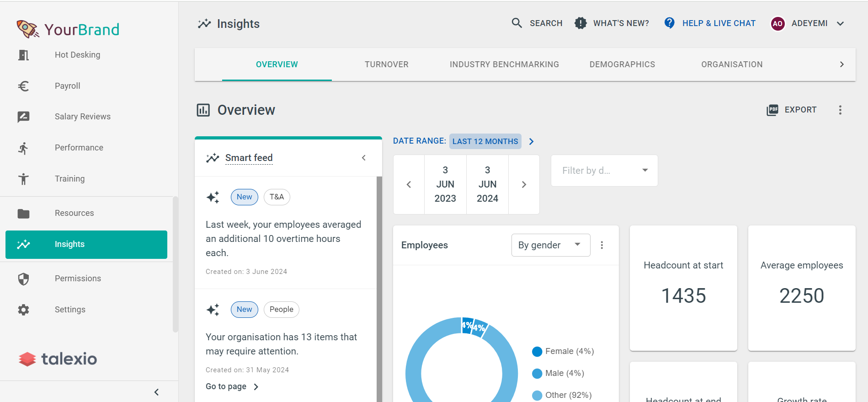
Task: Click the New tag on attention-items insight
Action: pyautogui.click(x=245, y=310)
